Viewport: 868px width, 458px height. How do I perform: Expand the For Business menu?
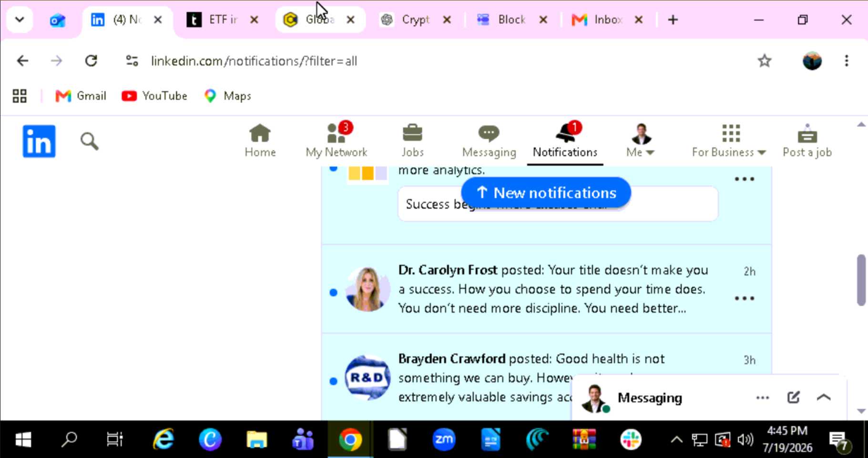pos(729,141)
